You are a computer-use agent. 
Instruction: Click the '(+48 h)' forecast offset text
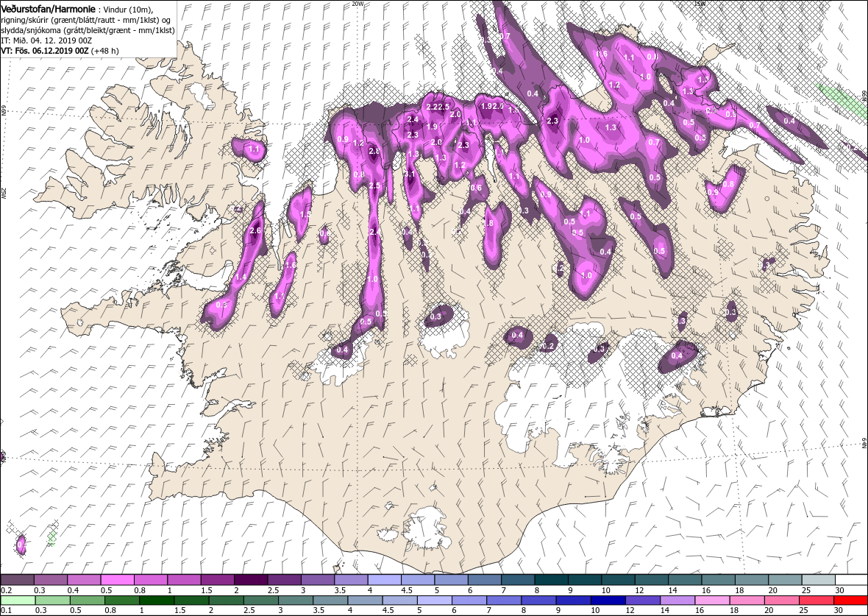tap(106, 50)
